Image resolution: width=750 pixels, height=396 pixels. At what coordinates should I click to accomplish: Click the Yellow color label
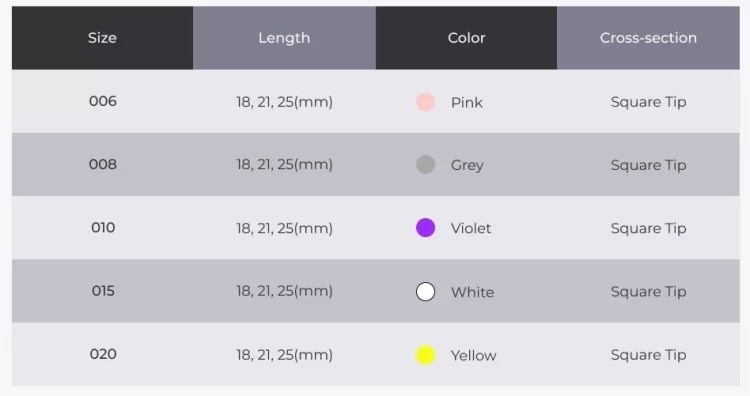tap(474, 355)
